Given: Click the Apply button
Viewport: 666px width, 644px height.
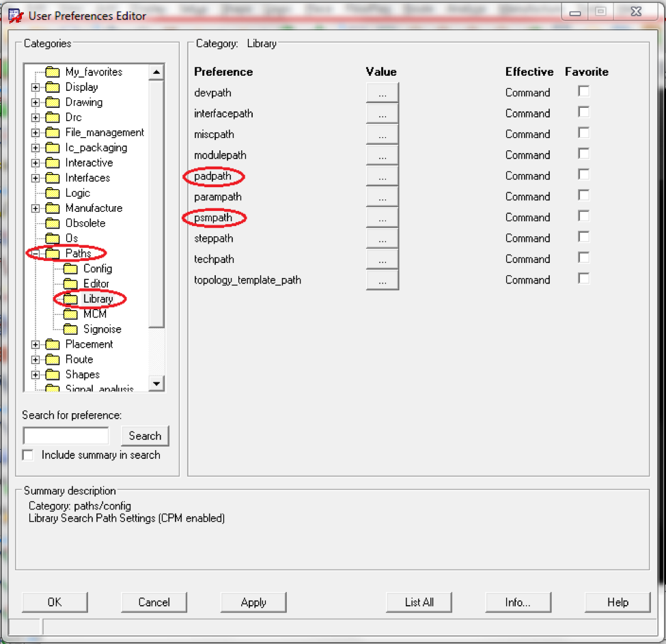Looking at the screenshot, I should coord(253,602).
